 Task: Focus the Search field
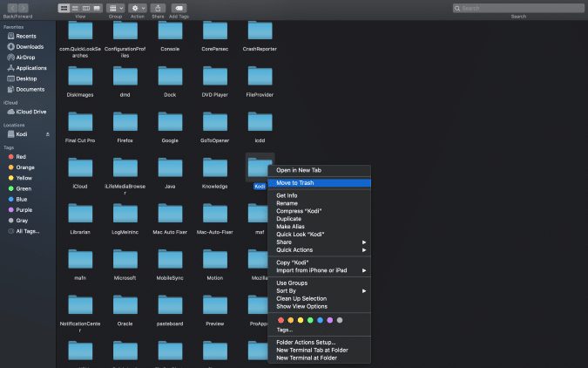tap(518, 8)
